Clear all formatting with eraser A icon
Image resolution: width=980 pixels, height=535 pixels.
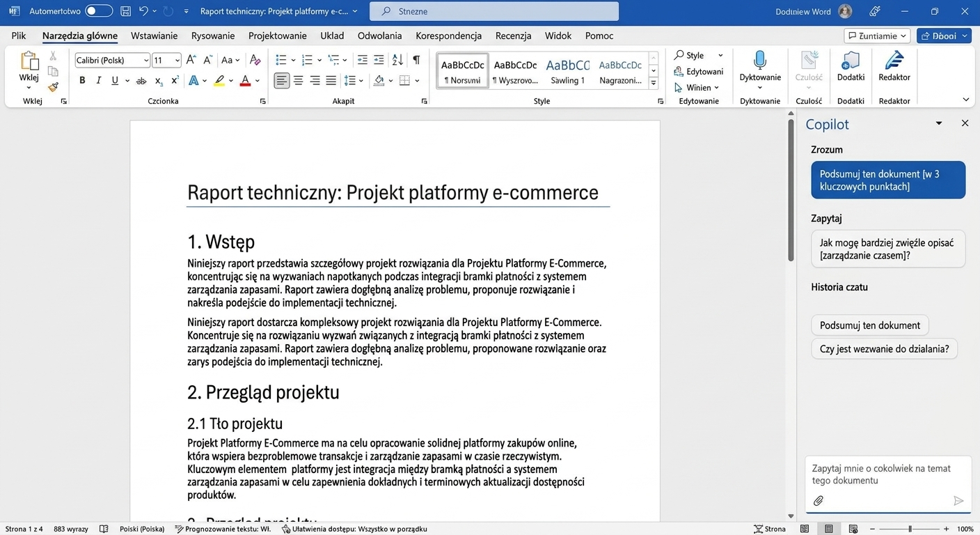tap(255, 60)
